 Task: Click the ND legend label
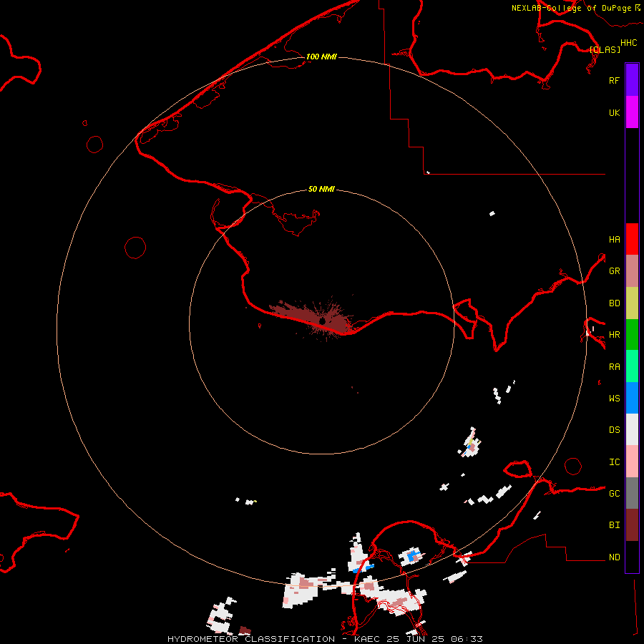614,557
